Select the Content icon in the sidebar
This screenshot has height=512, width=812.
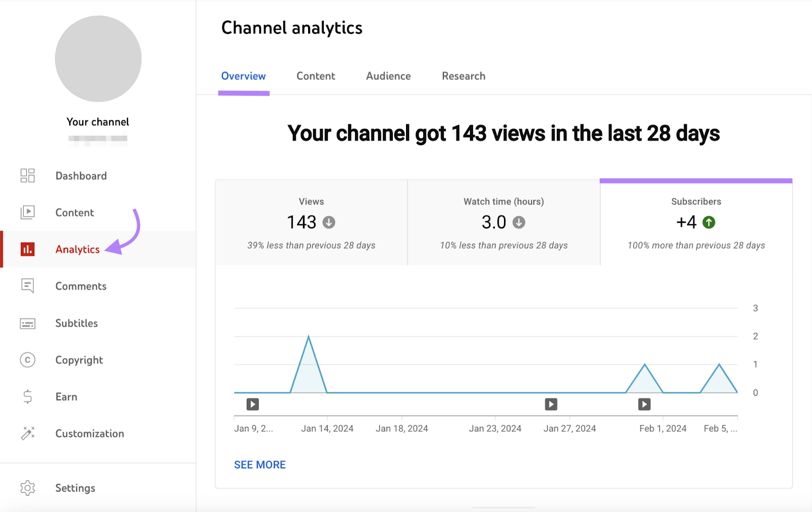click(27, 212)
